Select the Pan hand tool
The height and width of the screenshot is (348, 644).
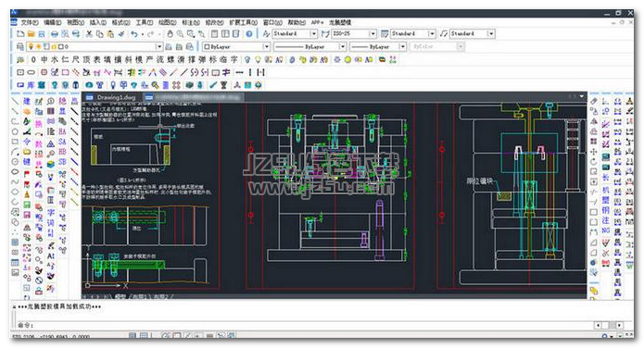[x=170, y=34]
